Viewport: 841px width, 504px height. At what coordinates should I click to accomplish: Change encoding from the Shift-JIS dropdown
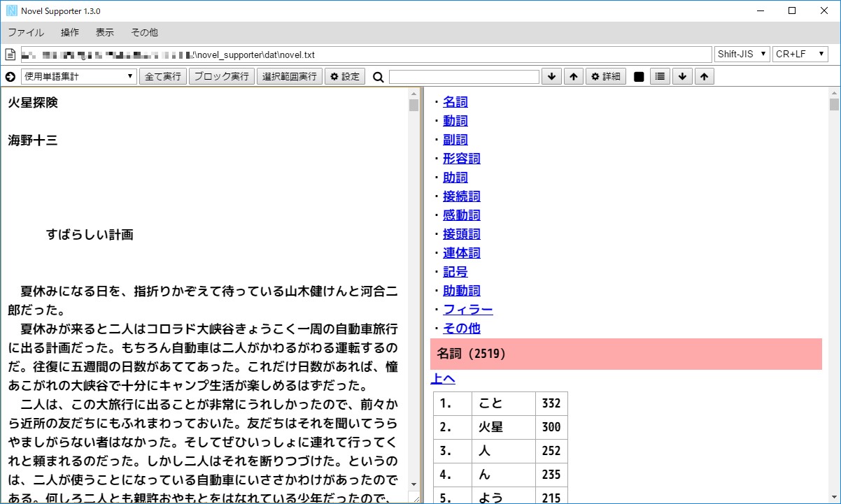[741, 54]
